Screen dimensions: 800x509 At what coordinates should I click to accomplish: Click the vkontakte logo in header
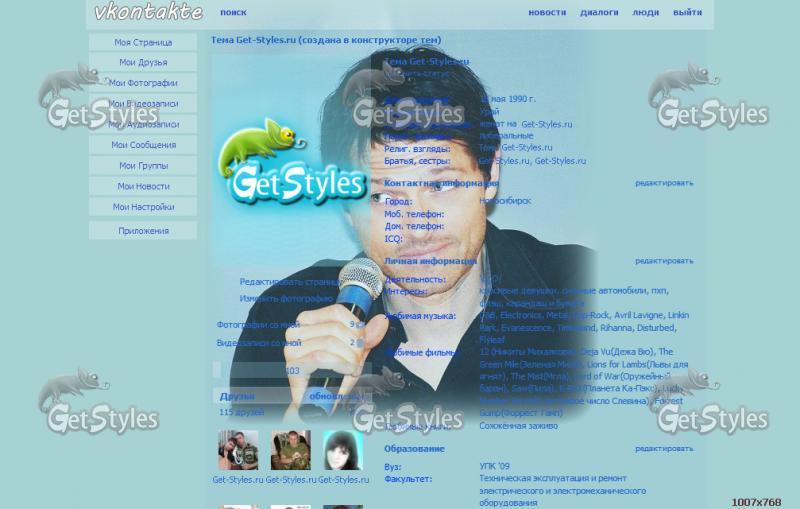pyautogui.click(x=148, y=11)
